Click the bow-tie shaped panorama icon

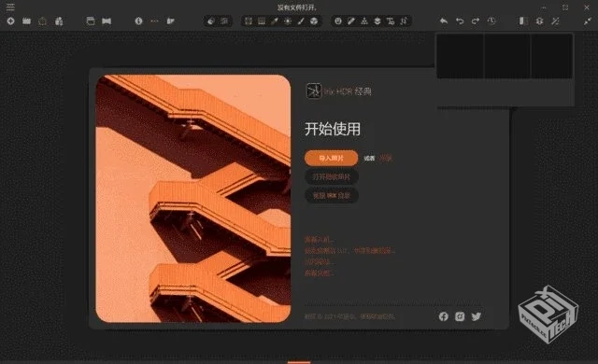click(x=107, y=21)
